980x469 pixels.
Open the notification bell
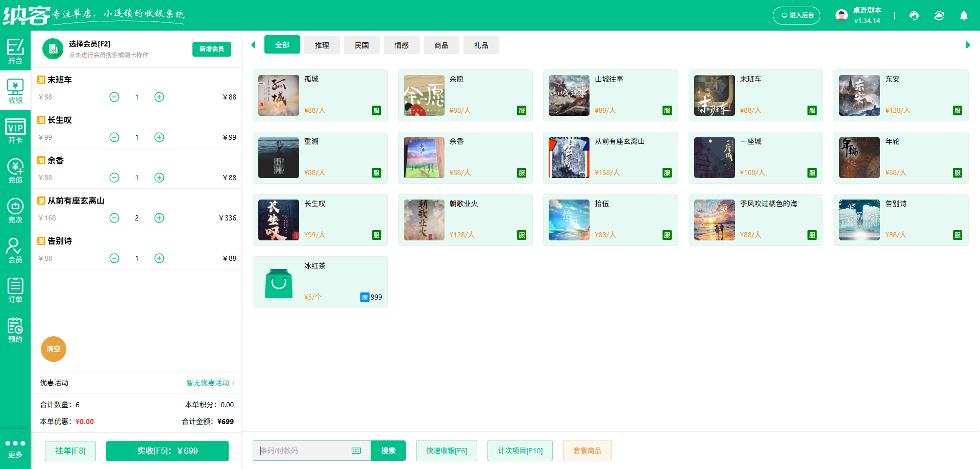click(x=964, y=16)
